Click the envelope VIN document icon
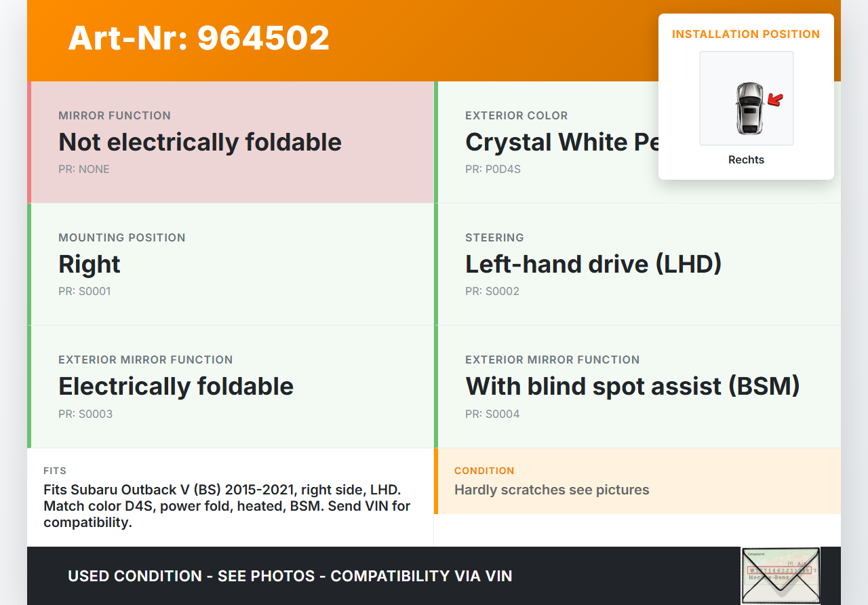Image resolution: width=868 pixels, height=605 pixels. click(x=781, y=575)
